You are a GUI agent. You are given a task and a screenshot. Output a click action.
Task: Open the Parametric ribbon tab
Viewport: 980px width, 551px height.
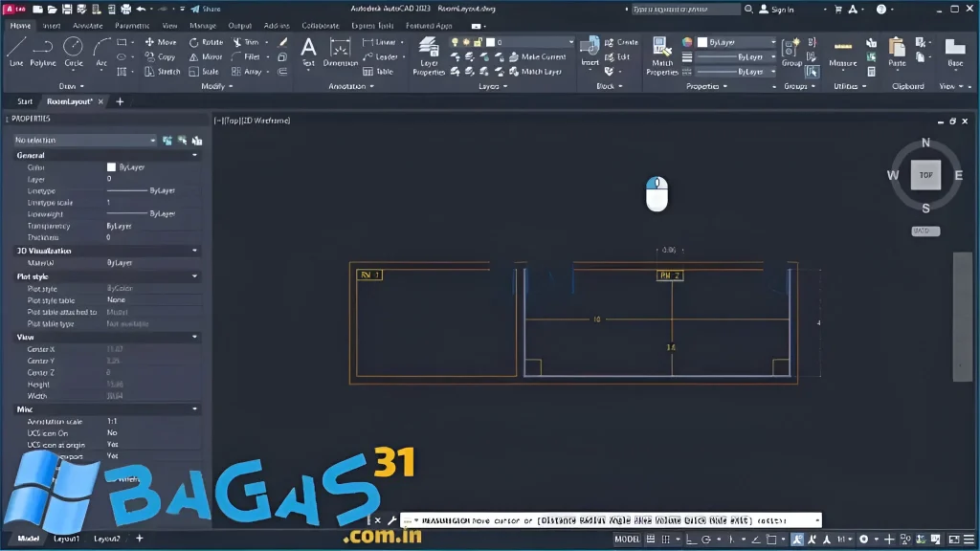132,26
